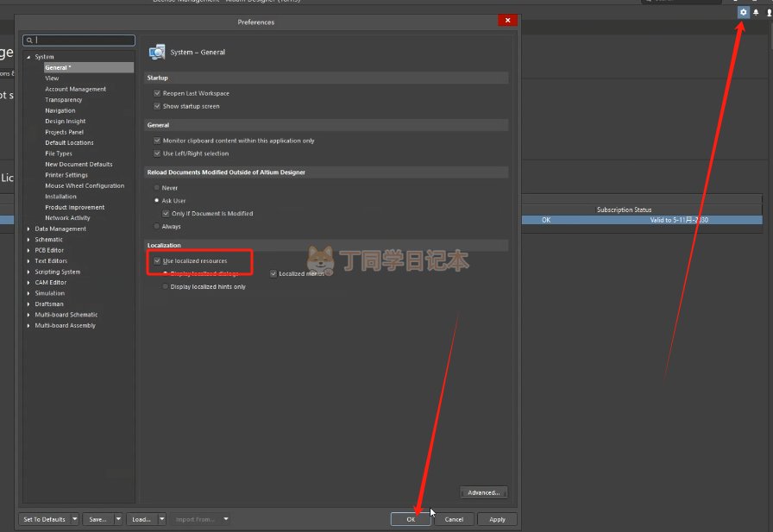Open Transparency preferences page
This screenshot has width=773, height=532.
[x=64, y=99]
